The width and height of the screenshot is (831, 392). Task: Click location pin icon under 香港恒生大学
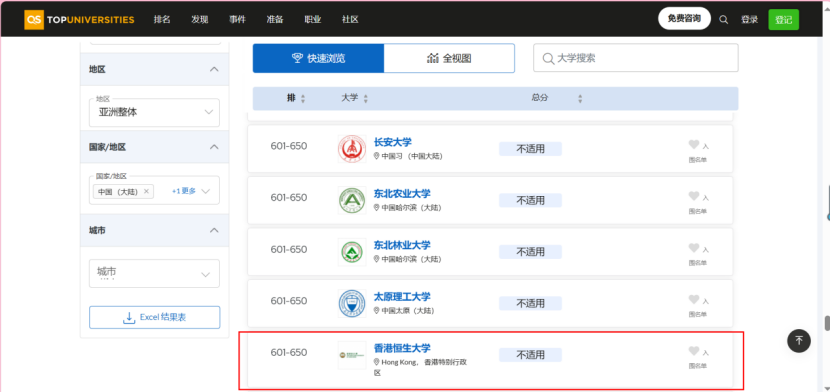377,362
